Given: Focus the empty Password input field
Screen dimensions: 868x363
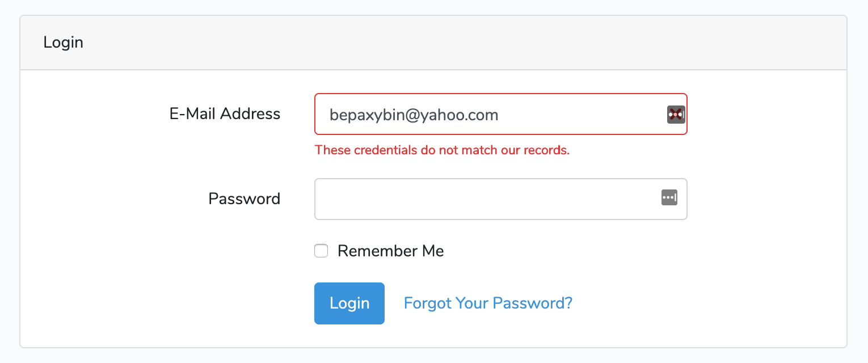Looking at the screenshot, I should tap(501, 199).
